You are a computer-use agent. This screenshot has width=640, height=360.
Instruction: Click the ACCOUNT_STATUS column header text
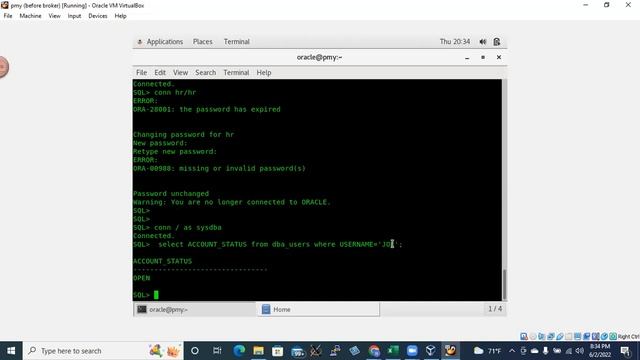click(x=162, y=261)
